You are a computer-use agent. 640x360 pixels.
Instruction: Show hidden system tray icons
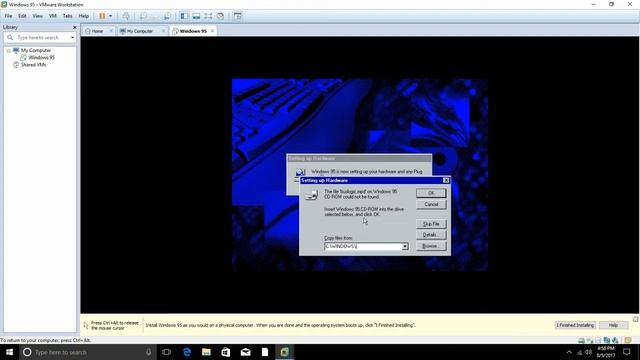coord(569,352)
